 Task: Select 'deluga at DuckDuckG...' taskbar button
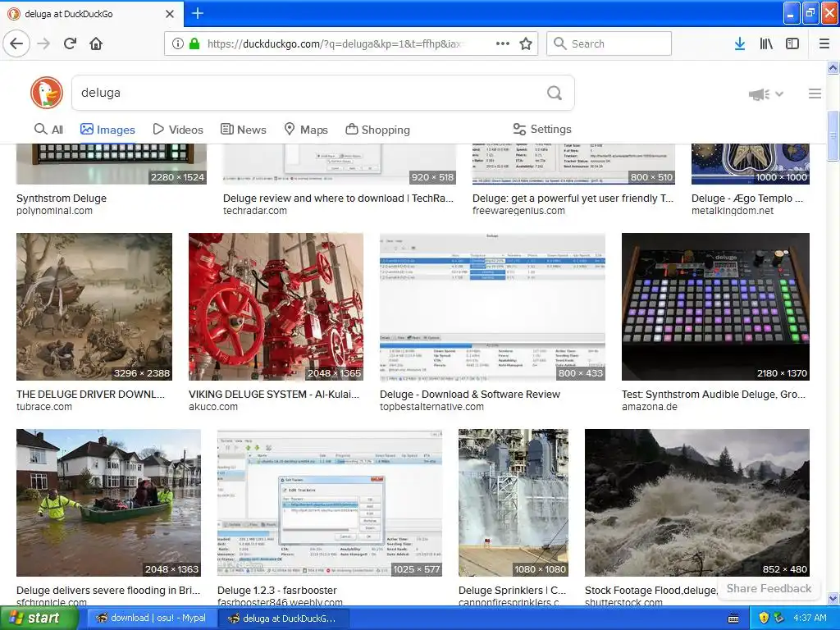pos(284,619)
